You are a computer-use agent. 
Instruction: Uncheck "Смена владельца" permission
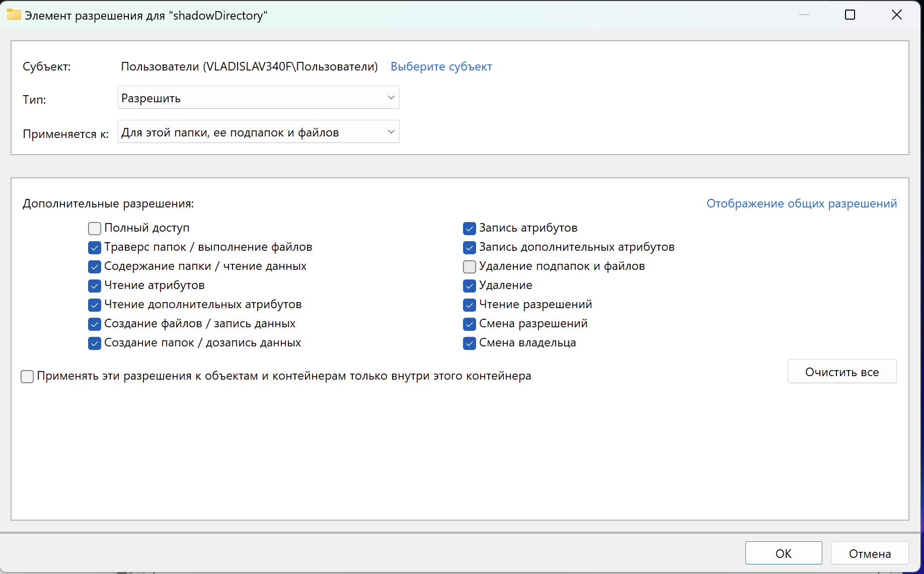point(470,343)
